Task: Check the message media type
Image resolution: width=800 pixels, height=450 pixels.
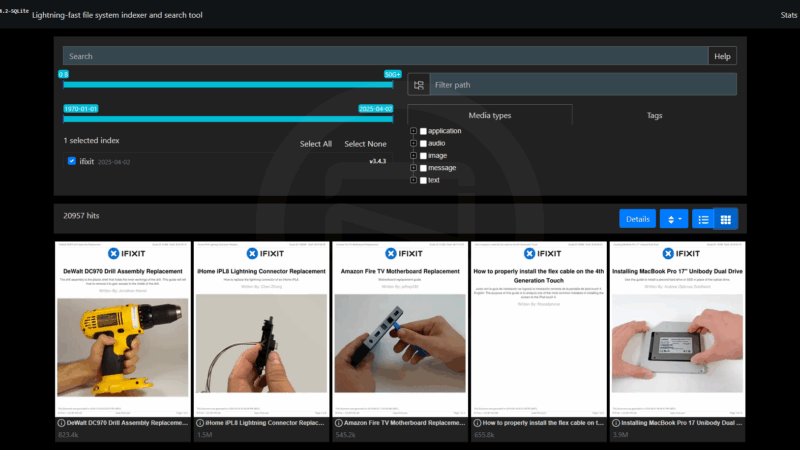Action: pos(423,168)
